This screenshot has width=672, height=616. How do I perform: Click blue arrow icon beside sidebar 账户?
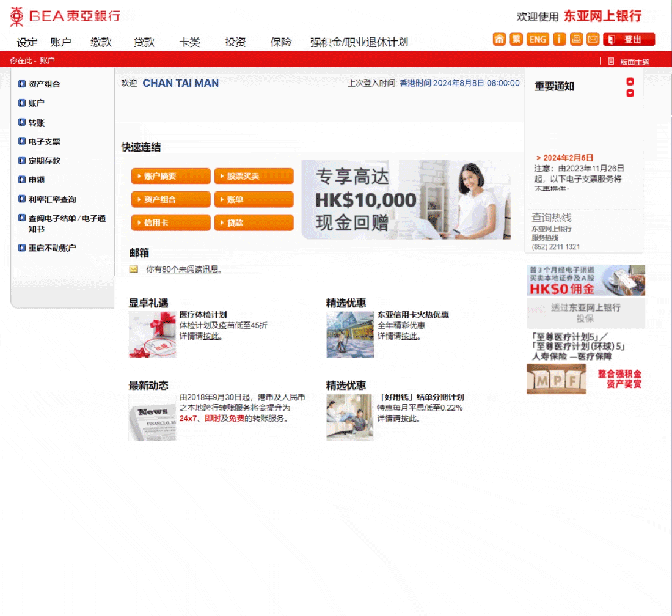coord(22,103)
